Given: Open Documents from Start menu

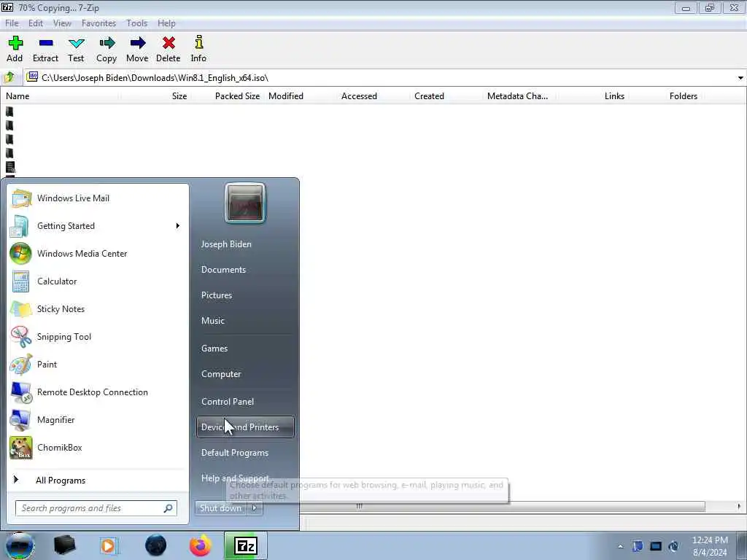Looking at the screenshot, I should [x=223, y=270].
